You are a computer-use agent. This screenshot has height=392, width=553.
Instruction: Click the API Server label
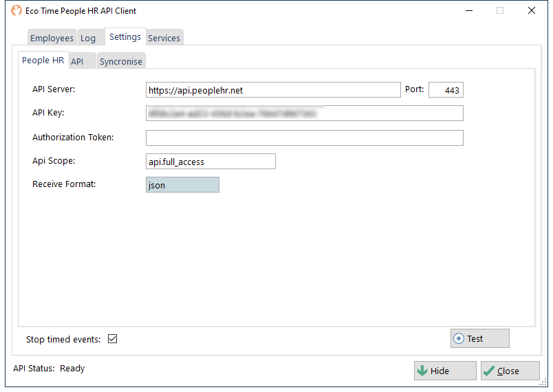(54, 89)
